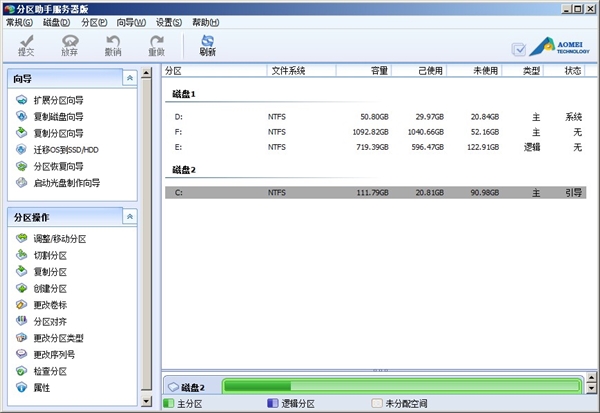The height and width of the screenshot is (413, 600).
Task: Open the 设置 menu
Action: click(169, 21)
